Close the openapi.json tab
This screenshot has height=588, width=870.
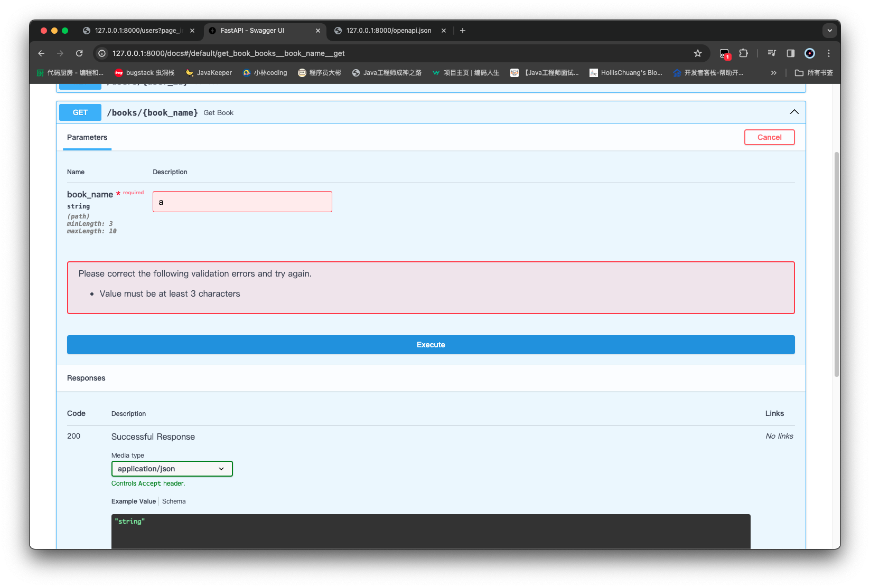coord(444,31)
